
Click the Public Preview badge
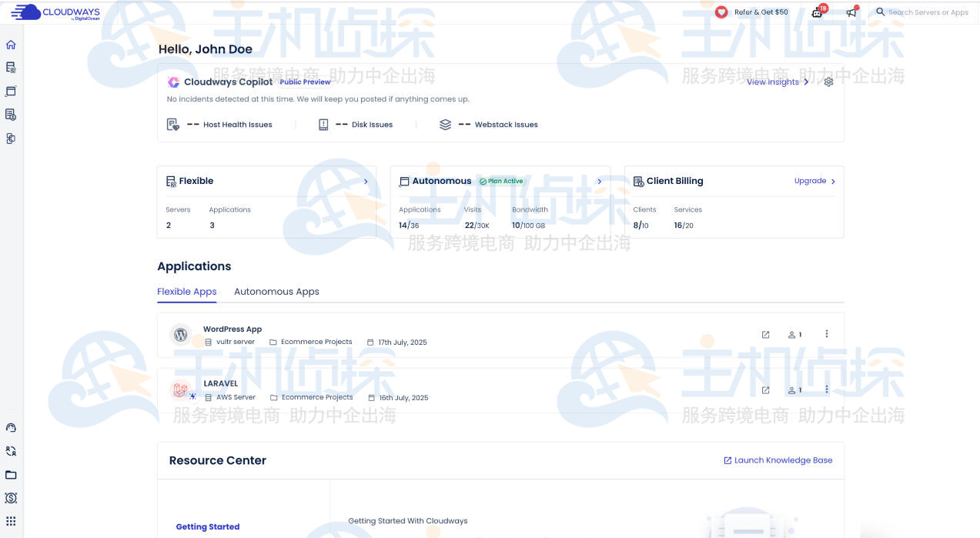[305, 82]
